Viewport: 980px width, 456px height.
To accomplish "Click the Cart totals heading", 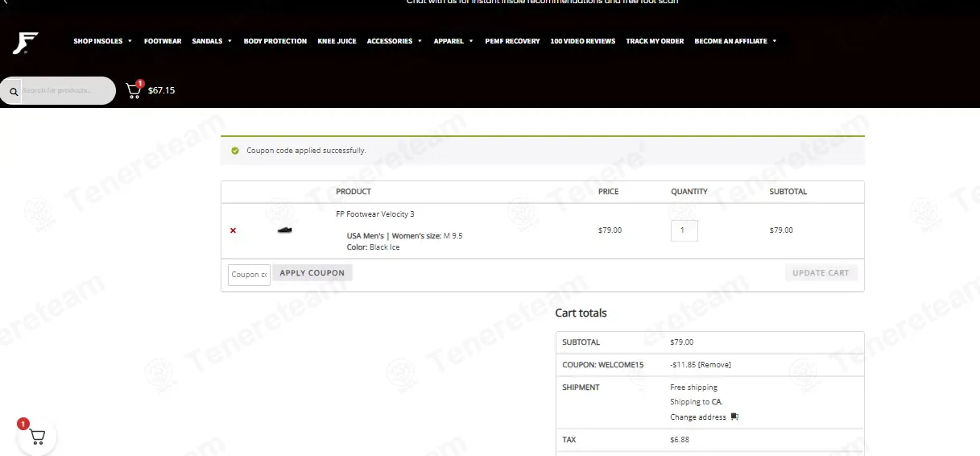I will pyautogui.click(x=581, y=313).
